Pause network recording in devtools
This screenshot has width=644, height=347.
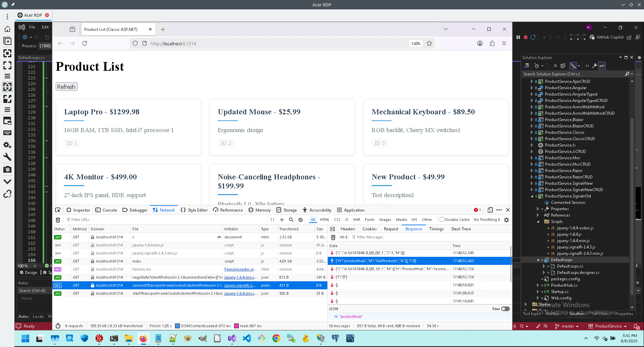tap(272, 220)
